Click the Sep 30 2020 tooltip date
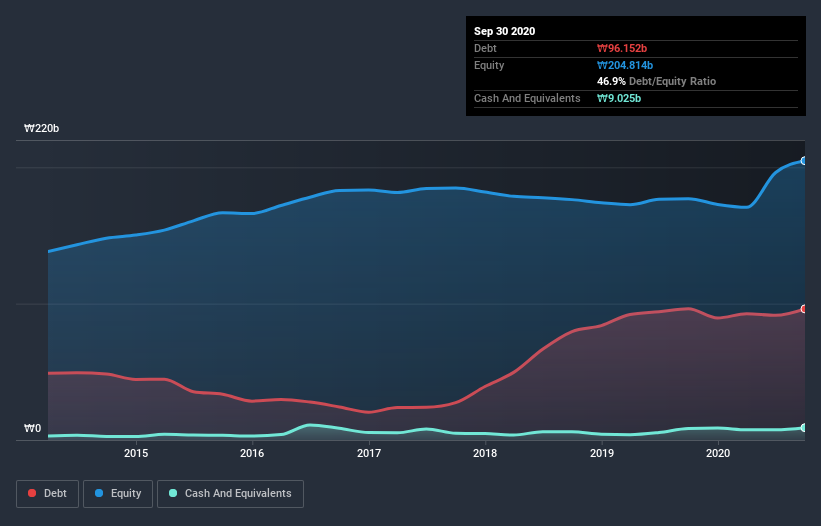 point(504,31)
